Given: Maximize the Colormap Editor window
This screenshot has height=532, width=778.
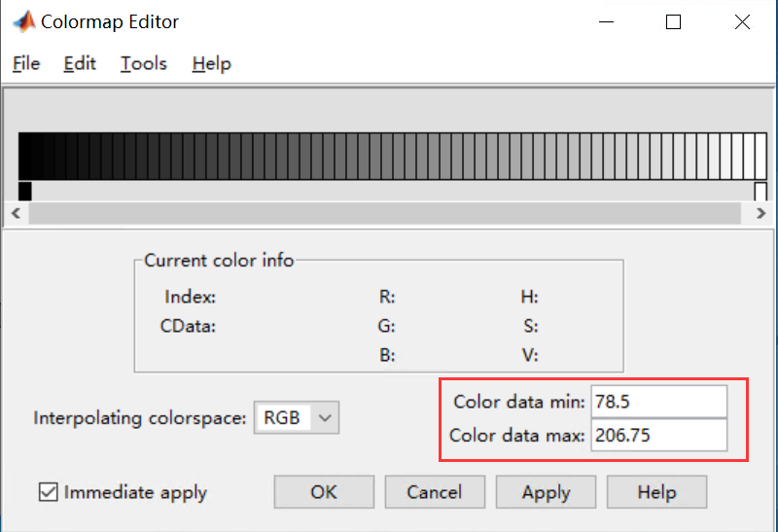Looking at the screenshot, I should click(x=673, y=21).
